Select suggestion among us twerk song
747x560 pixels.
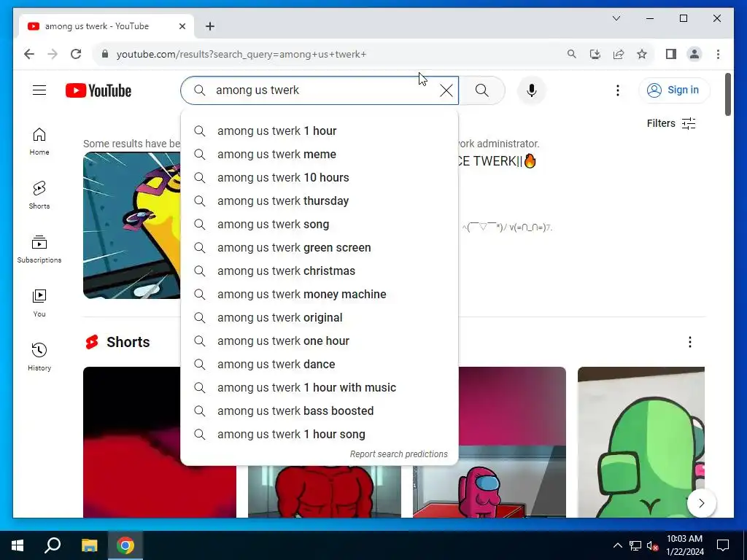(320, 225)
